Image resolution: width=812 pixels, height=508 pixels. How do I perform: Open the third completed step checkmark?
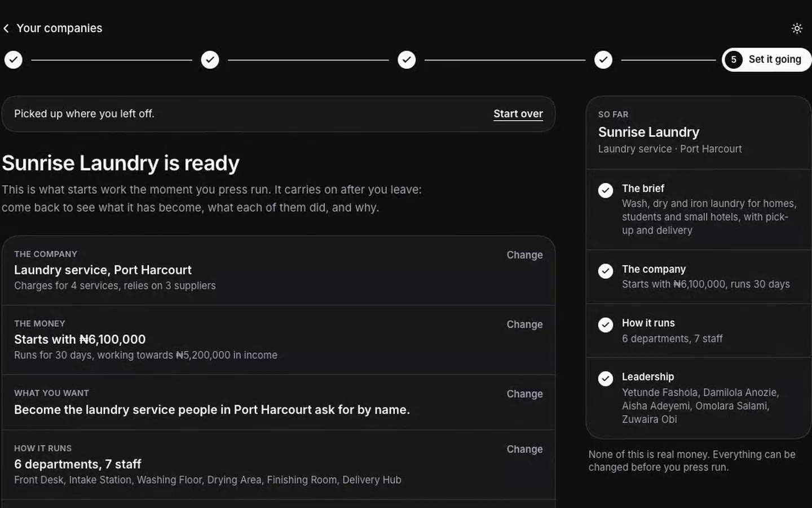click(407, 60)
